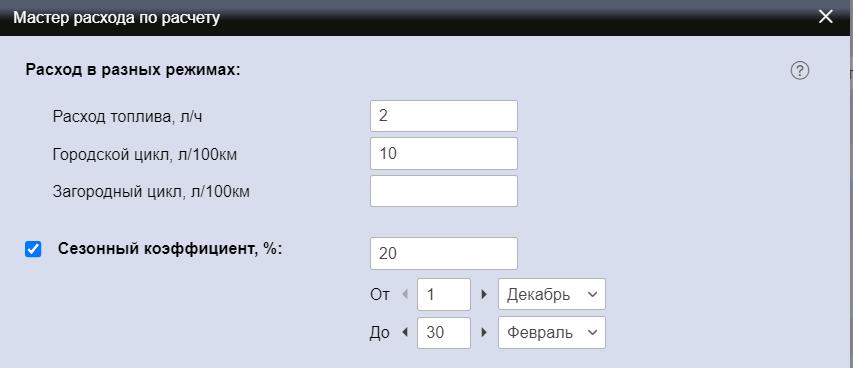The image size is (853, 368).
Task: Decrease the До day value with left arrow
Action: [x=405, y=332]
